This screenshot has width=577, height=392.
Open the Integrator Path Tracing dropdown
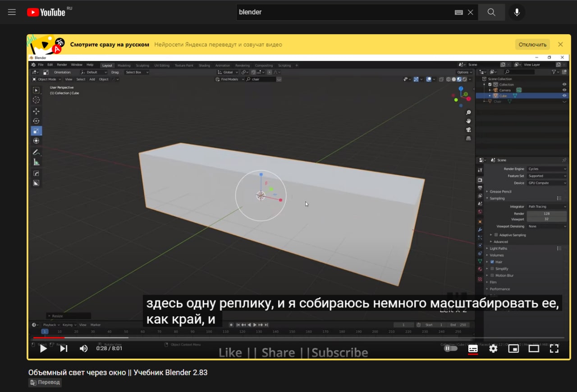click(x=547, y=207)
